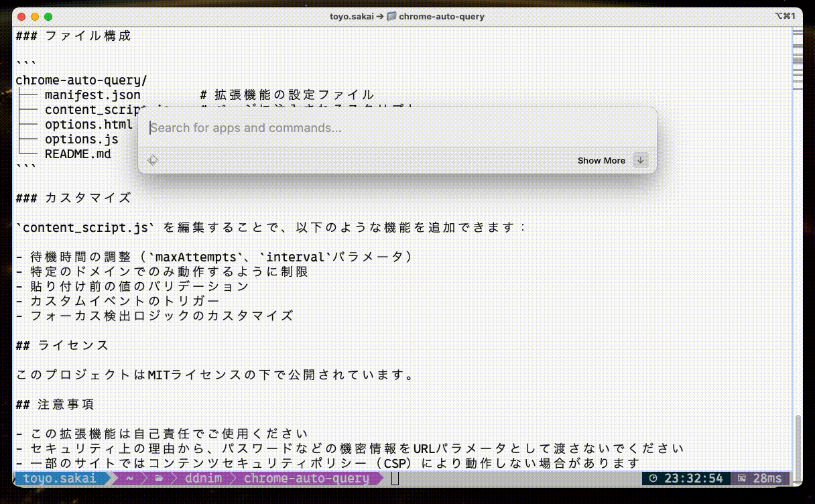Click the Search for apps and commands field
The width and height of the screenshot is (815, 504).
[395, 127]
